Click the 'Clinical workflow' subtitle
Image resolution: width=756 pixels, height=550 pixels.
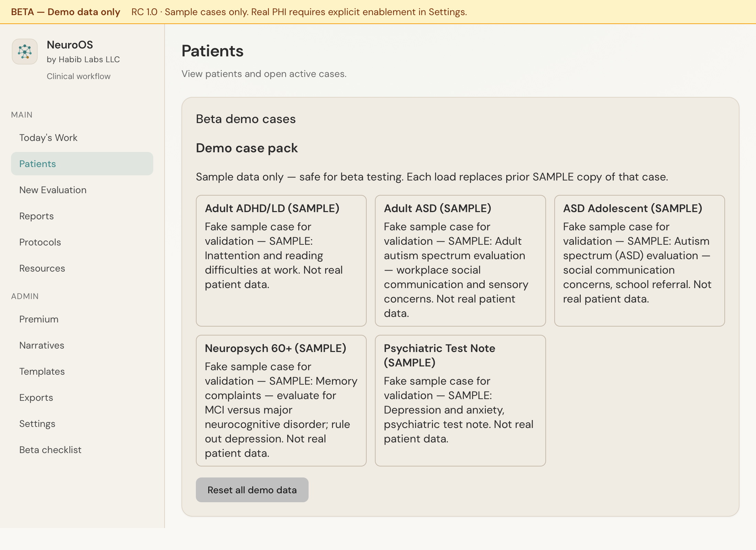click(78, 76)
